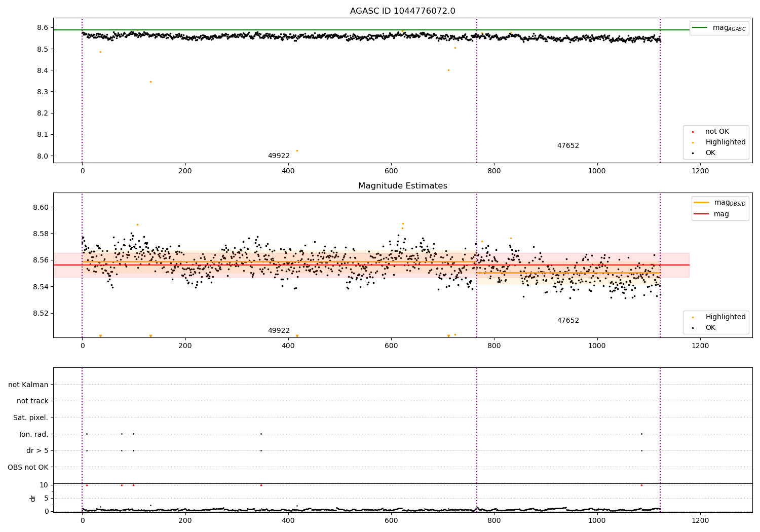Click y-axis tick 8.3 in top plot
This screenshot has width=760, height=532.
click(43, 92)
